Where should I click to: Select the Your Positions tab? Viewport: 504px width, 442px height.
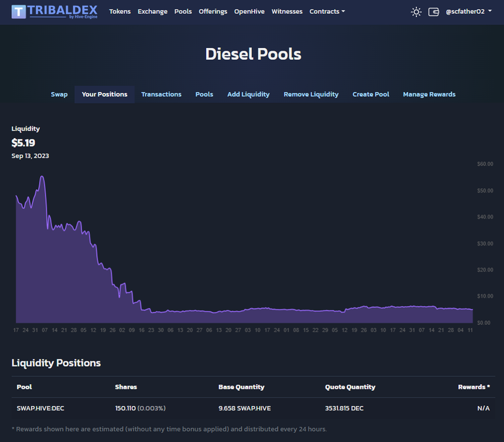[104, 95]
